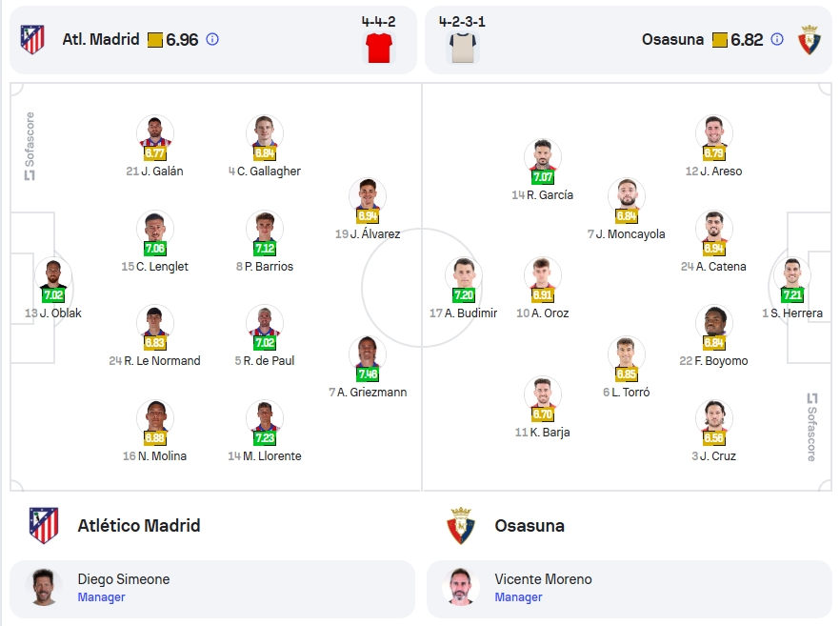This screenshot has width=840, height=626.
Task: Click J. Álvarez's 6.94 rating badge
Action: [368, 216]
